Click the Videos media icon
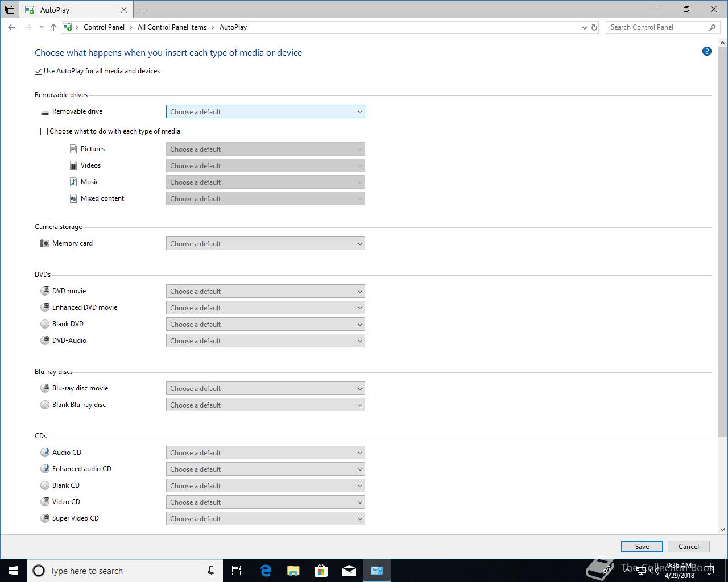 (73, 165)
